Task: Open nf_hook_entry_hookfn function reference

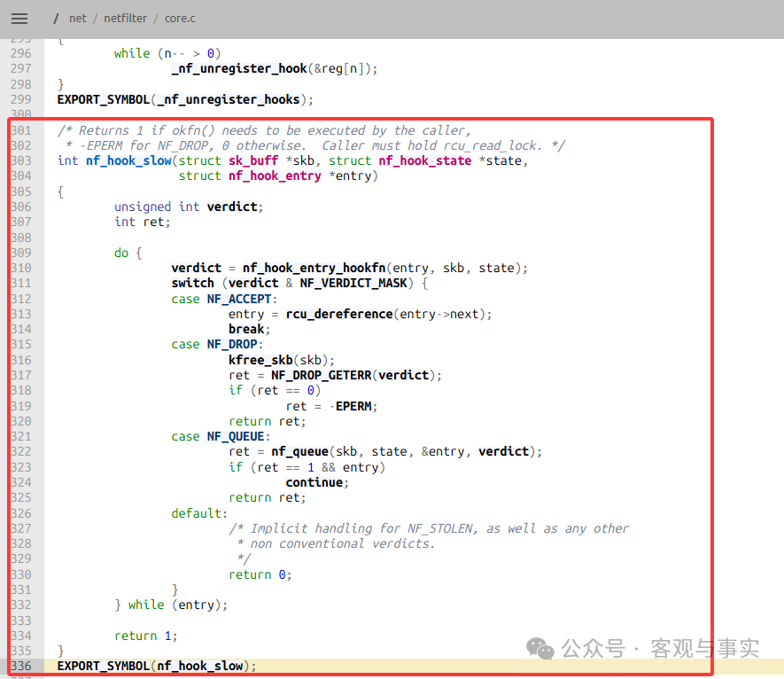Action: pyautogui.click(x=314, y=269)
